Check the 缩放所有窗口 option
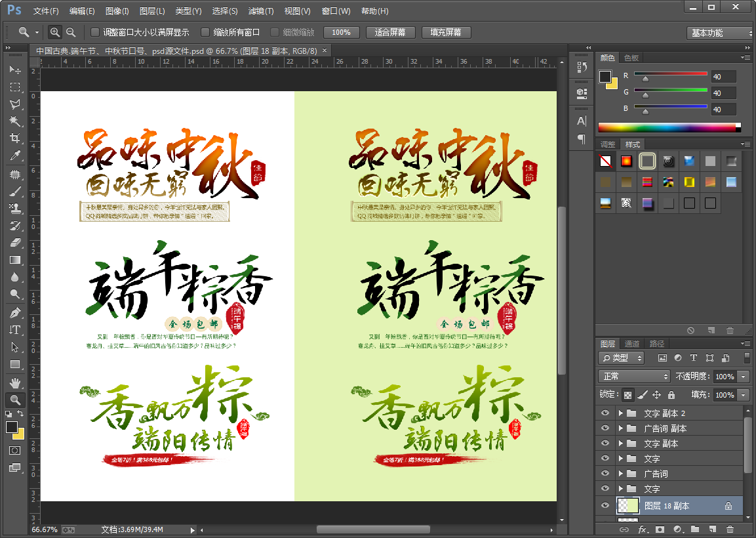756x538 pixels. click(x=205, y=32)
